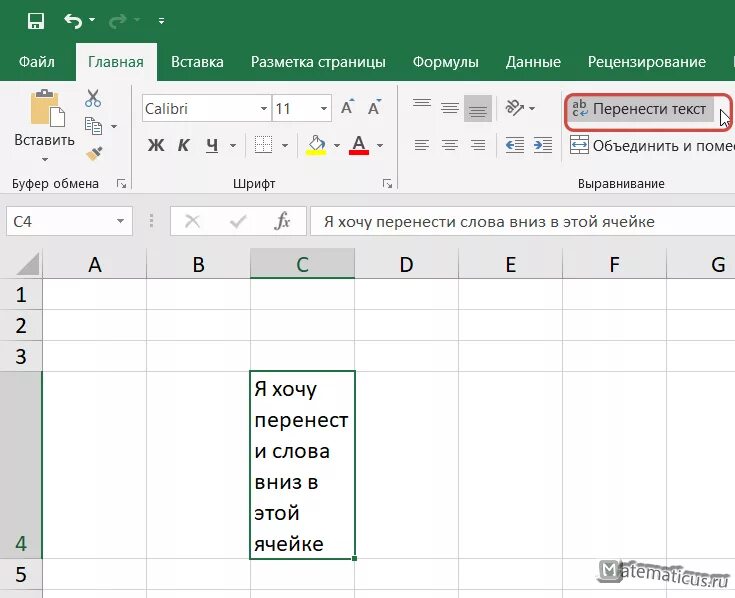The height and width of the screenshot is (598, 735).
Task: Switch to the Вставка tab
Action: pos(197,62)
